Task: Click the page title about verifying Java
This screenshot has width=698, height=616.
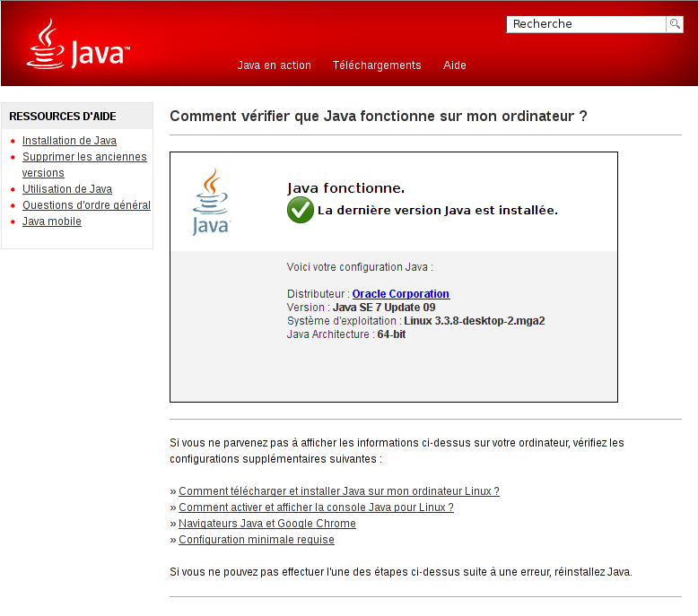Action: (x=379, y=116)
